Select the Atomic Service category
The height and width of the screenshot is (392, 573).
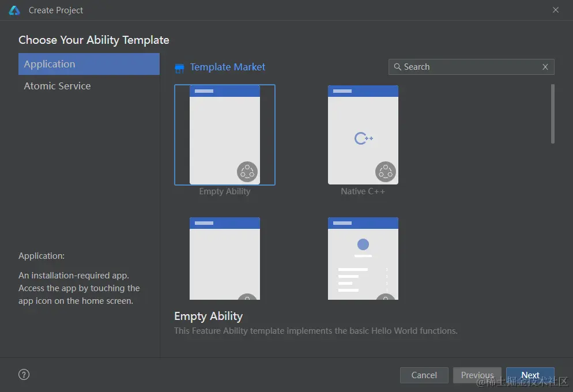click(89, 86)
